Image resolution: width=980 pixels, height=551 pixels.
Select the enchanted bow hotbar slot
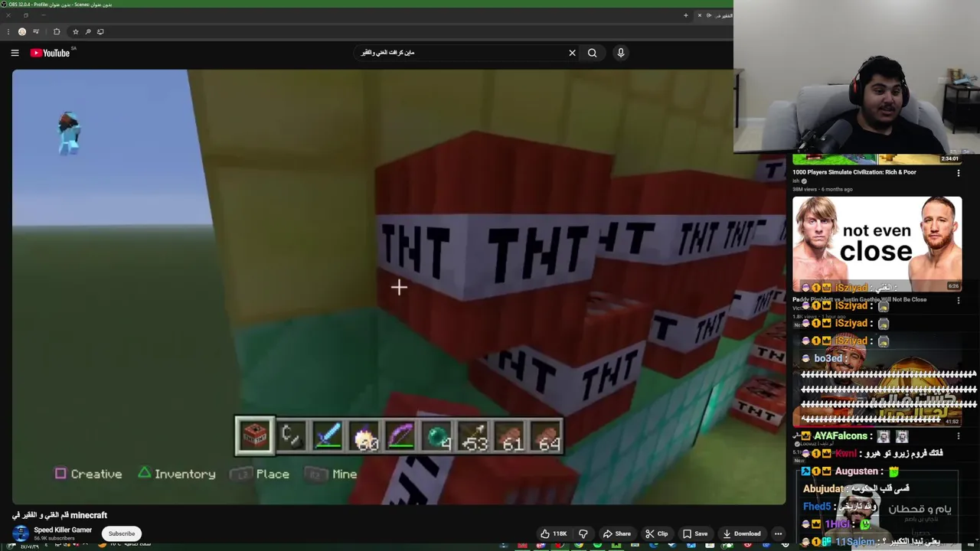pyautogui.click(x=401, y=436)
